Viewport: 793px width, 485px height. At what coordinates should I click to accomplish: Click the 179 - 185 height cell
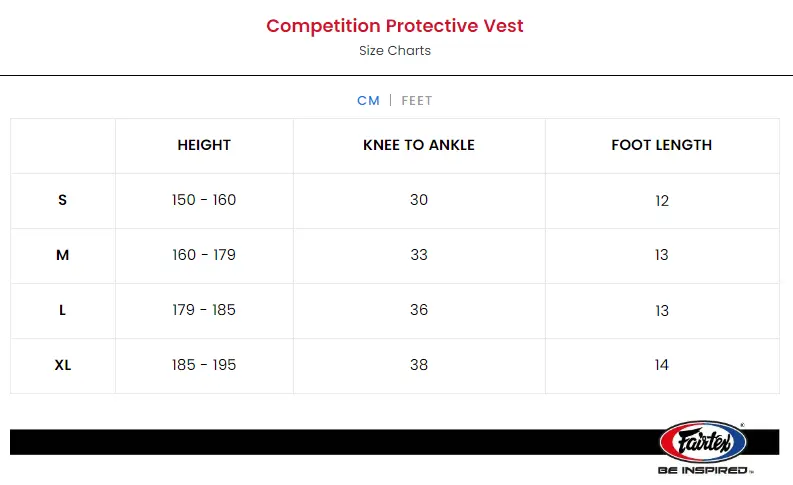(x=204, y=310)
